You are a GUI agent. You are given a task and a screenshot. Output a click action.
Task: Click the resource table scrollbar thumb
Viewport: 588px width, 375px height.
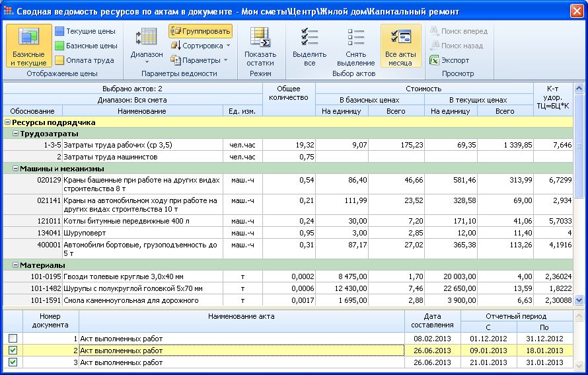[x=579, y=146]
